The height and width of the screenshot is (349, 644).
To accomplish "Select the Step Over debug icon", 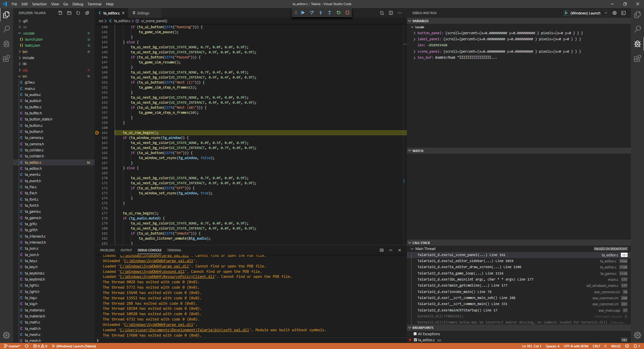I will (x=312, y=12).
